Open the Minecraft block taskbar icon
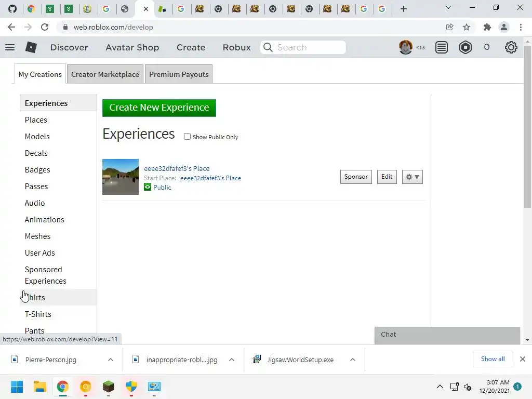The width and height of the screenshot is (532, 399). (109, 387)
